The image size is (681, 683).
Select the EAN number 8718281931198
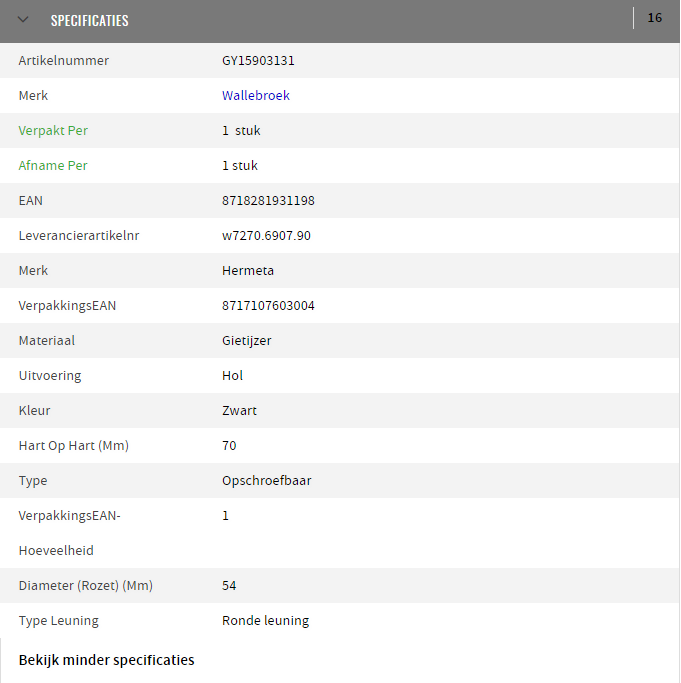(x=268, y=200)
